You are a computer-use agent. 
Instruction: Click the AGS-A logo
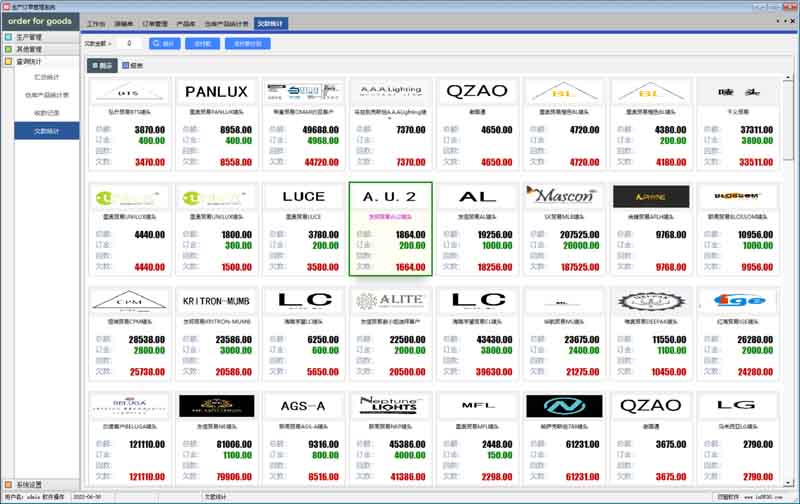303,406
